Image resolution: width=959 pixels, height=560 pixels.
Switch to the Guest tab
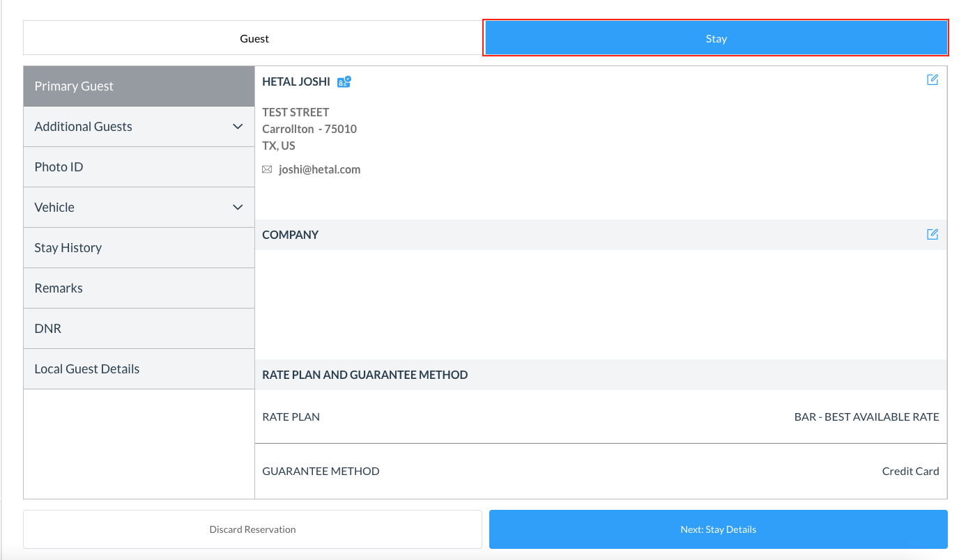click(254, 38)
